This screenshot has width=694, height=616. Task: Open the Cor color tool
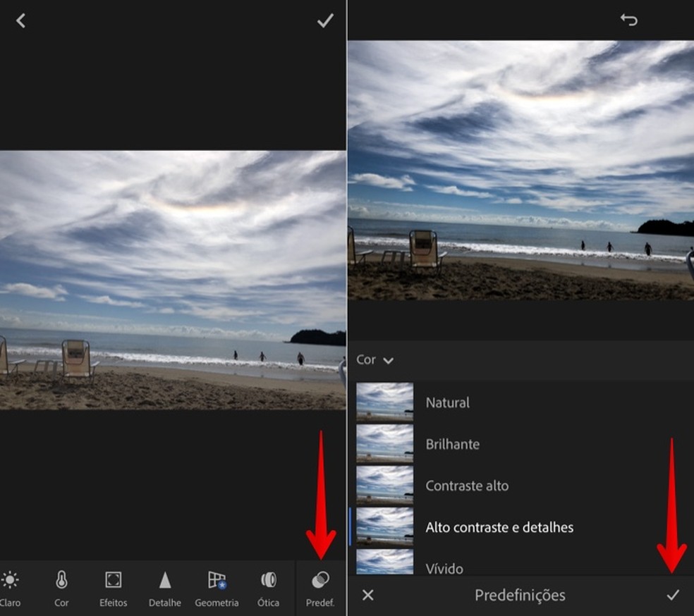coord(61,588)
